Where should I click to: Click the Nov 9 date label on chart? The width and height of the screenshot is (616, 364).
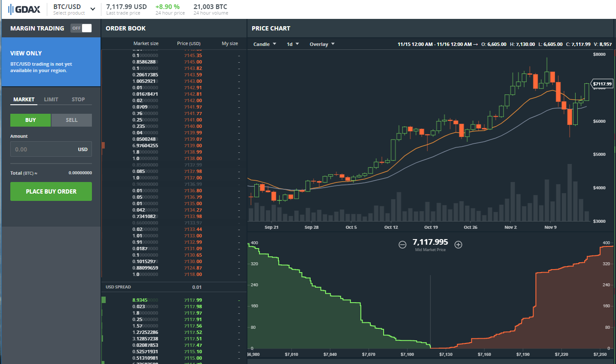click(550, 227)
